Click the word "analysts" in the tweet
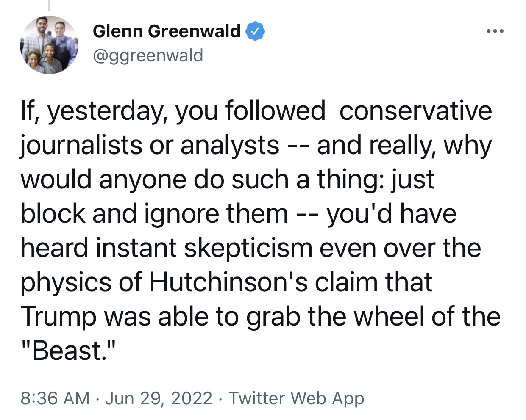The width and height of the screenshot is (526, 420). click(x=230, y=146)
